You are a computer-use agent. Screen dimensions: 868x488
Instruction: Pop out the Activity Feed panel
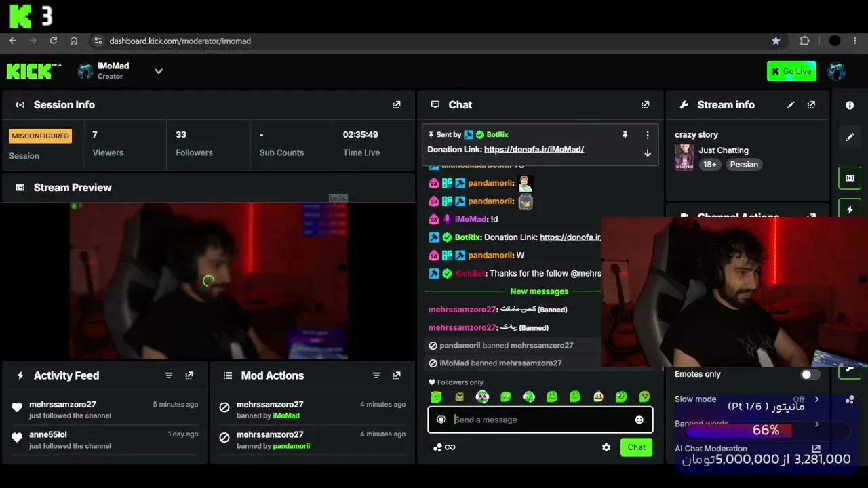tap(189, 375)
